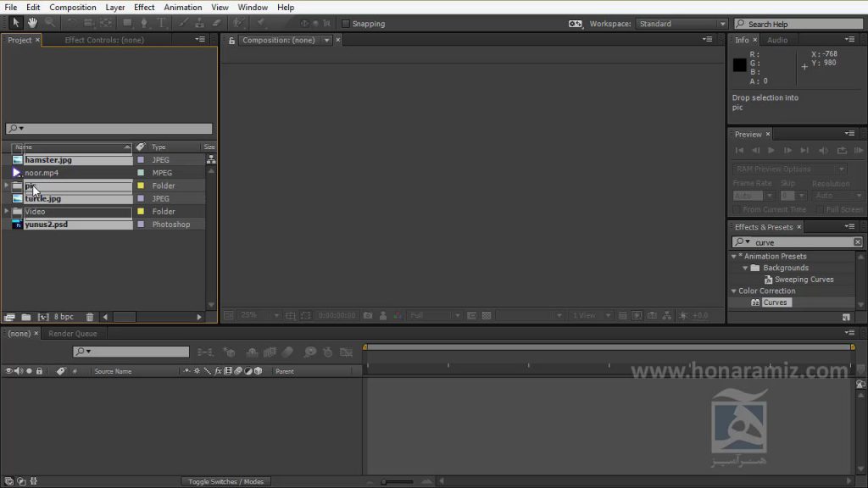Click the new folder icon in Project panel
This screenshot has height=488, width=868.
[x=26, y=317]
